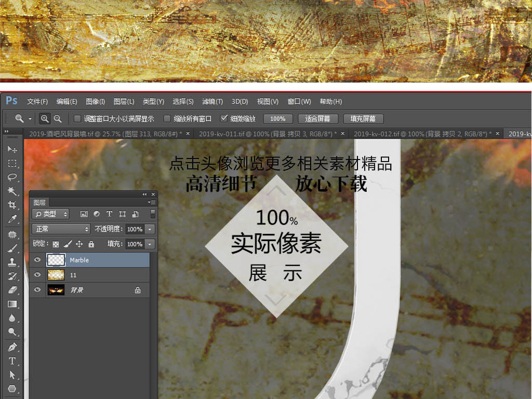Image resolution: width=532 pixels, height=399 pixels.
Task: Select the Dodge tool
Action: 12,332
